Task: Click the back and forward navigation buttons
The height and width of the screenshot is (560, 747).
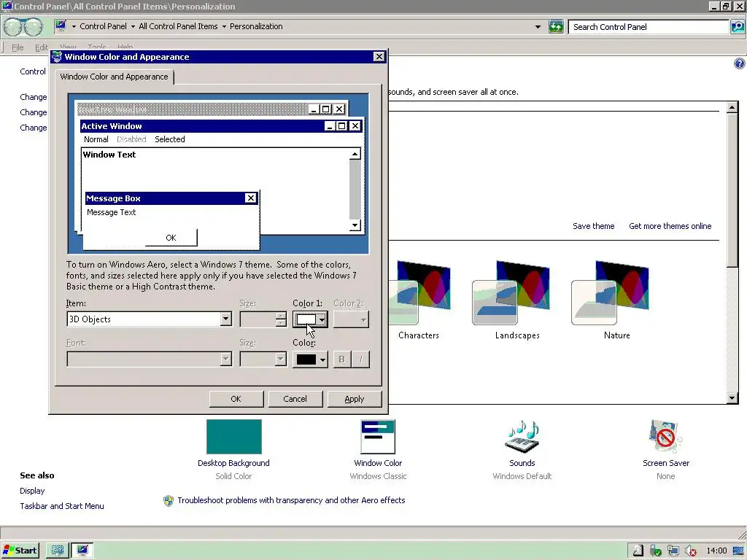Action: pyautogui.click(x=23, y=27)
